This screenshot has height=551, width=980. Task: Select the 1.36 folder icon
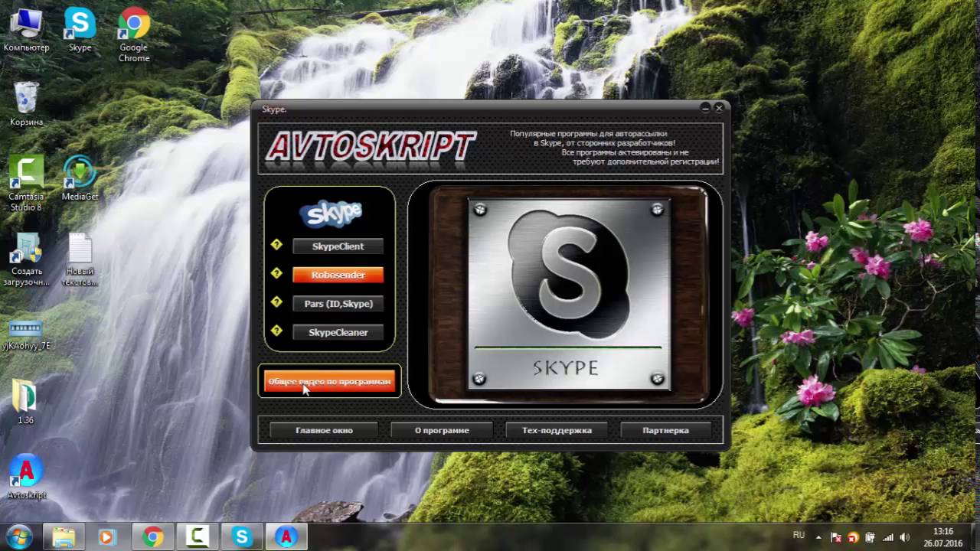[x=26, y=403]
